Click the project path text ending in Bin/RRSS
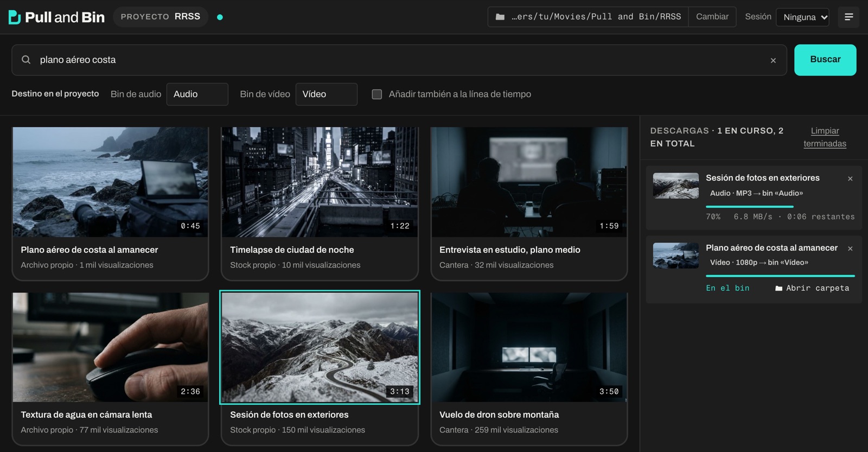Viewport: 868px width, 452px height. click(596, 17)
